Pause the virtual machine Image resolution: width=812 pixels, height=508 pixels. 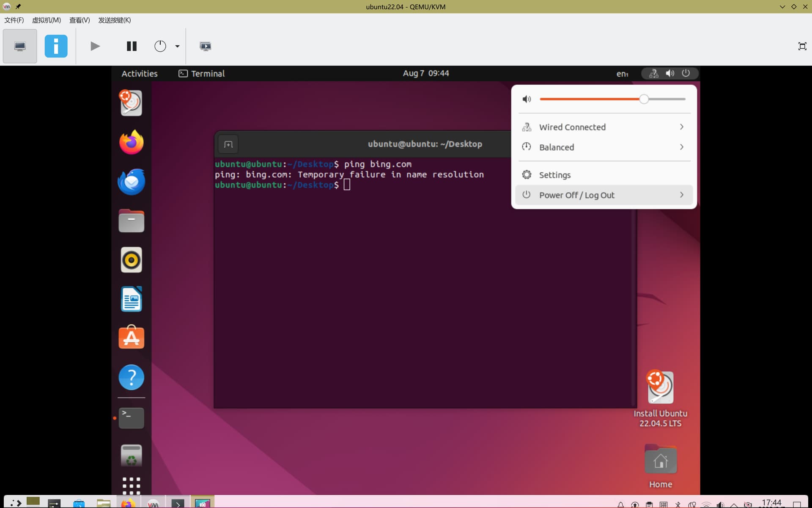[x=132, y=46]
